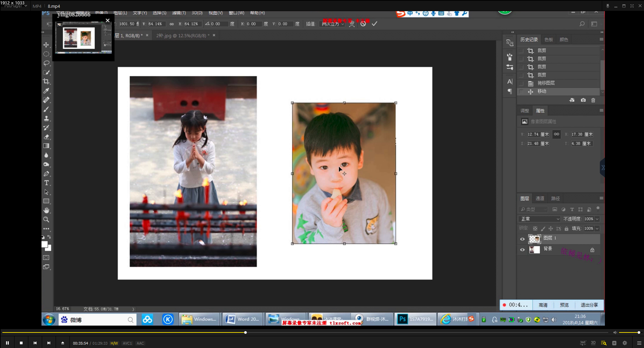Open the interpolation 两次立方 dropdown
644x348 pixels.
coord(332,24)
